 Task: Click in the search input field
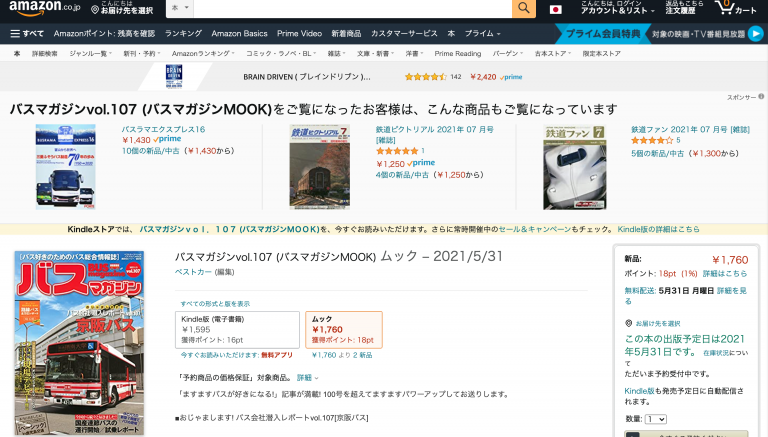pyautogui.click(x=353, y=8)
